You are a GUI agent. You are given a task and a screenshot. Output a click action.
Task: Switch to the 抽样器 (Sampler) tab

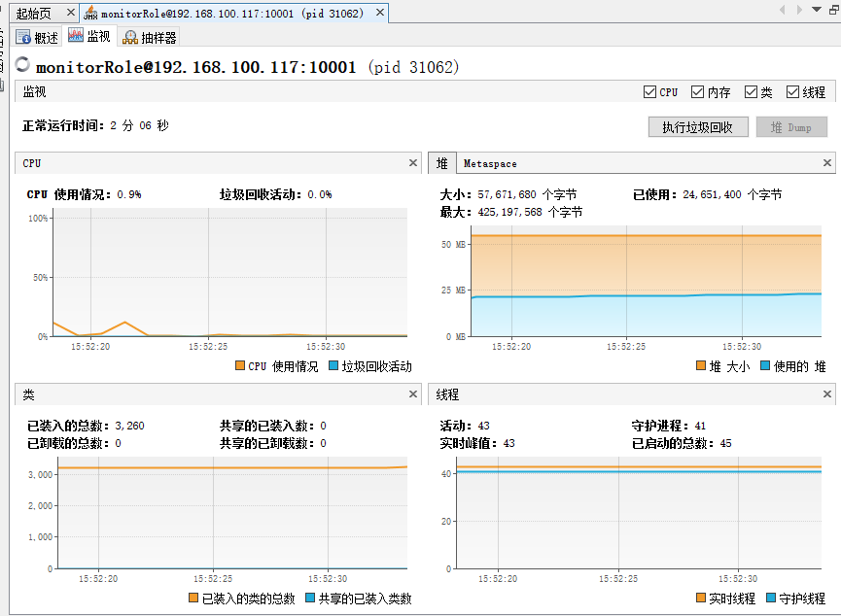click(x=149, y=37)
